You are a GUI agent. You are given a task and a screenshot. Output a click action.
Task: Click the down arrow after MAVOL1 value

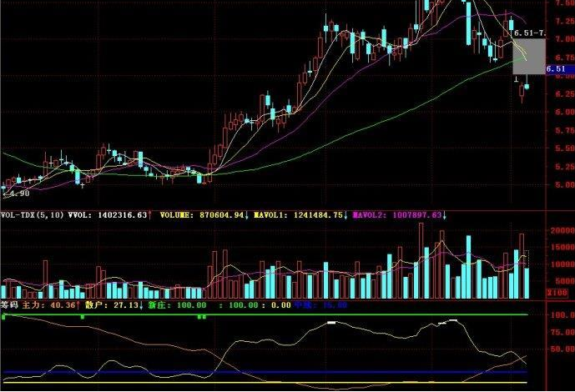click(346, 215)
